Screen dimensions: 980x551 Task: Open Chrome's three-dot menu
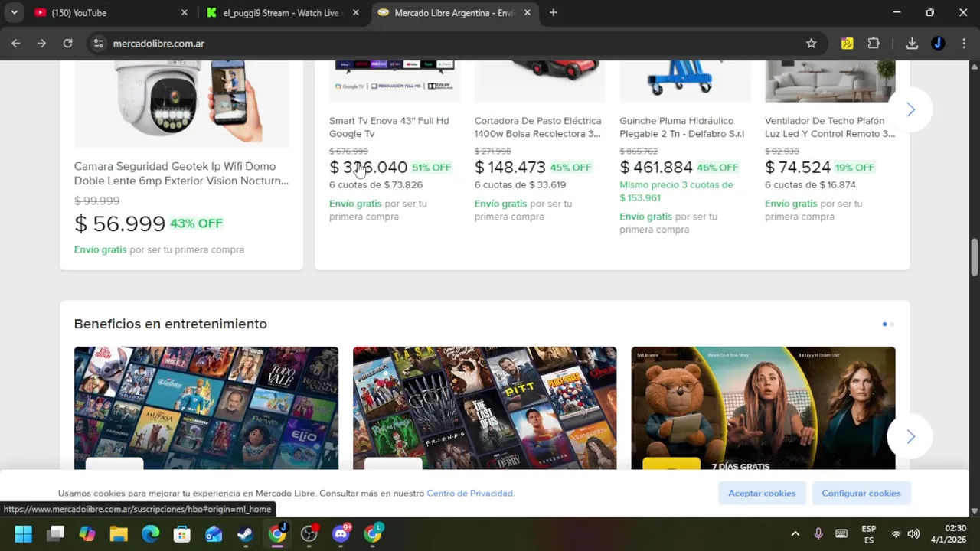(963, 44)
